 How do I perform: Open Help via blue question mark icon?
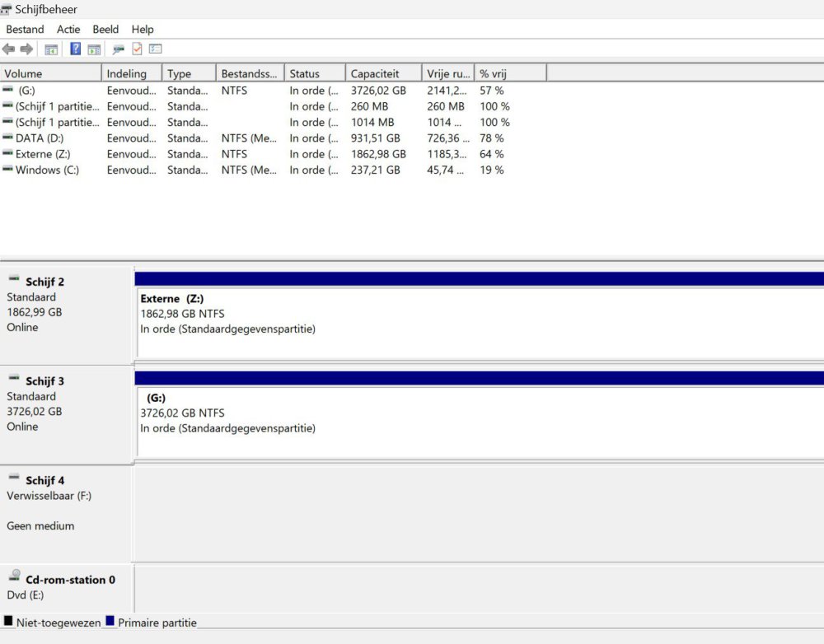(75, 49)
